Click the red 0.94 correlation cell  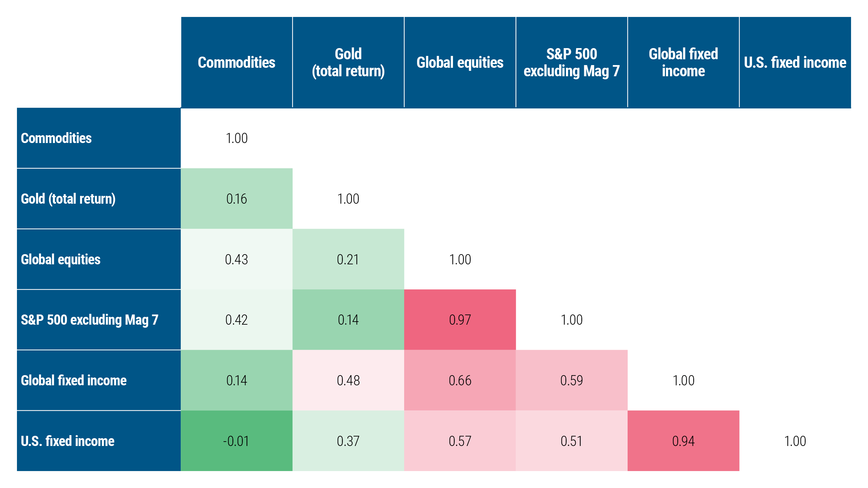(683, 441)
